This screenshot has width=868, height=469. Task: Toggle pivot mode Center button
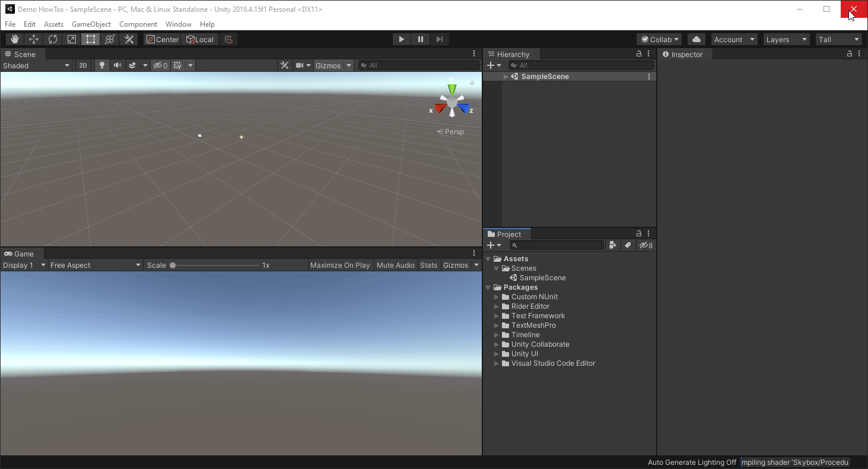tap(163, 39)
